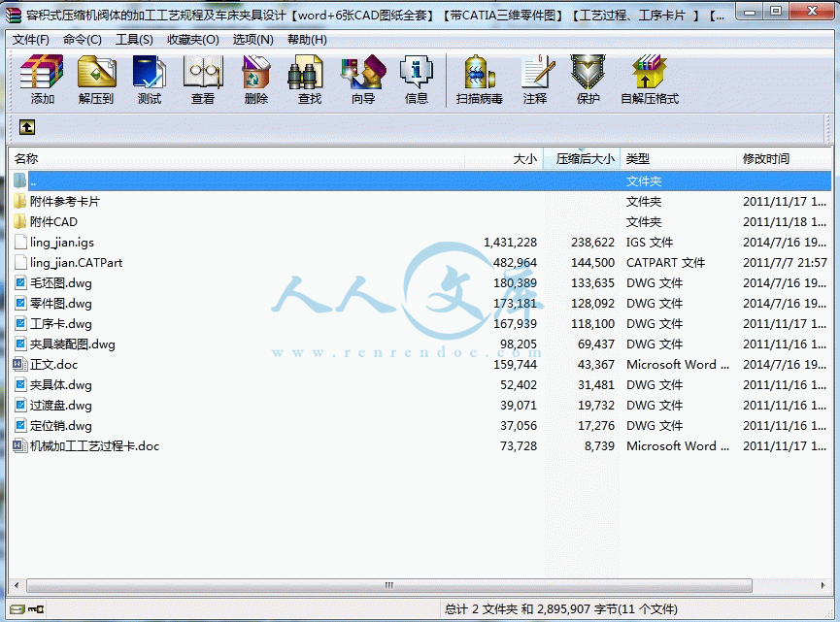
Task: Click the up-one-level folder arrow icon
Action: click(x=27, y=127)
